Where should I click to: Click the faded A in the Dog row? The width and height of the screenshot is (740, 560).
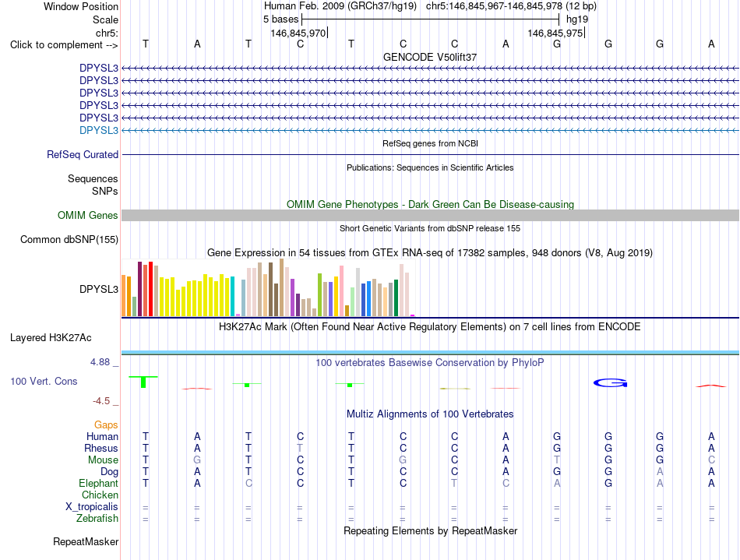tap(660, 472)
